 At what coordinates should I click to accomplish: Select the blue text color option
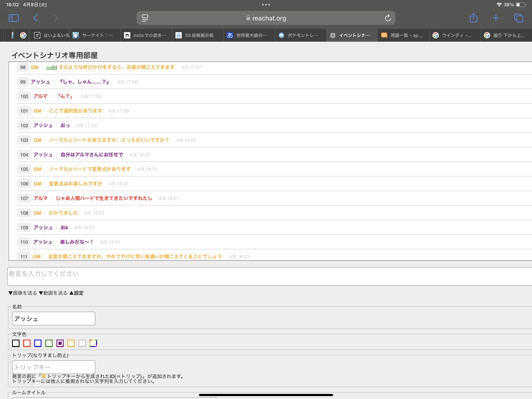(38, 343)
